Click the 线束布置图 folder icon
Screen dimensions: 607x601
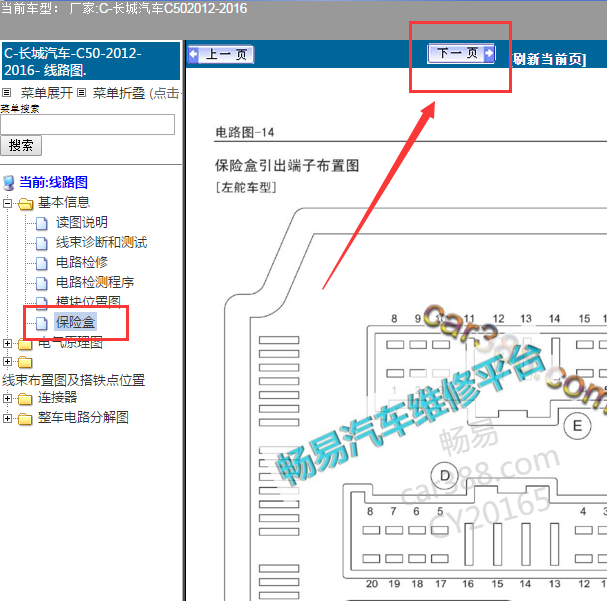click(x=25, y=362)
